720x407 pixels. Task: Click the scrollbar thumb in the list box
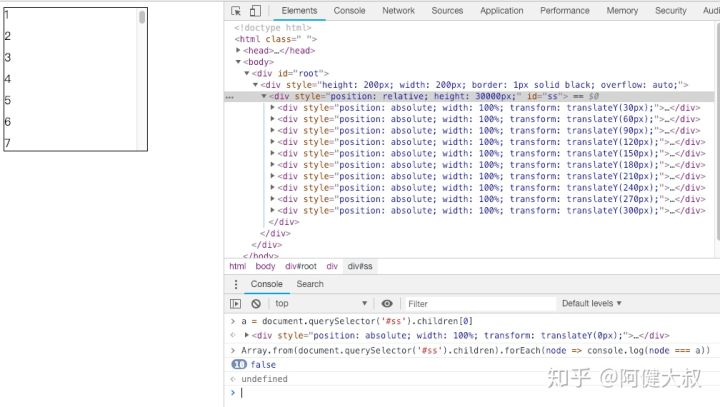click(142, 17)
